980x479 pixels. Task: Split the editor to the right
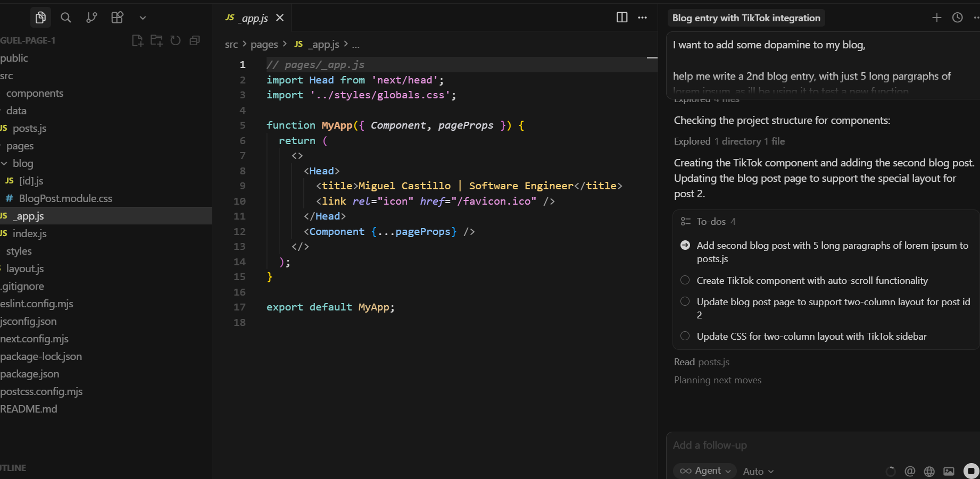(621, 18)
